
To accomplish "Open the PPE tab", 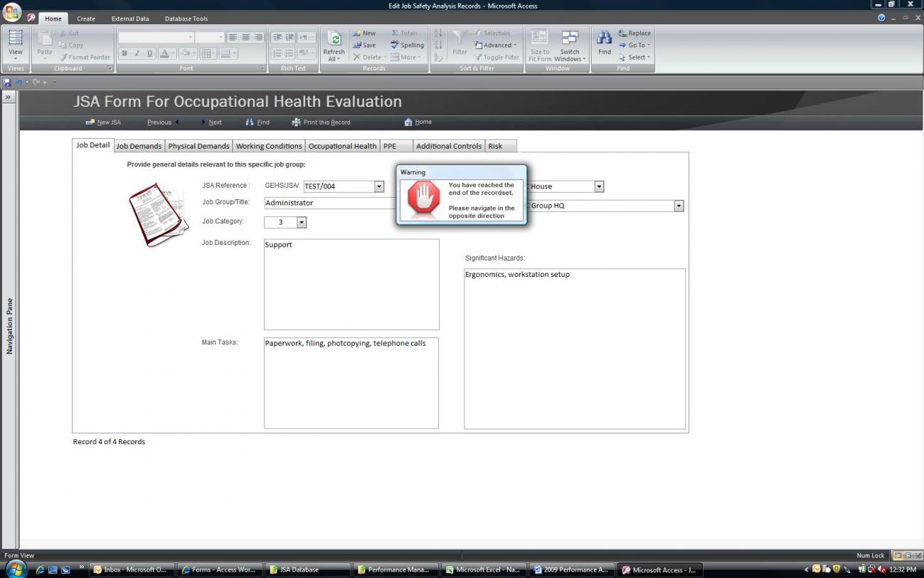I will click(x=396, y=146).
